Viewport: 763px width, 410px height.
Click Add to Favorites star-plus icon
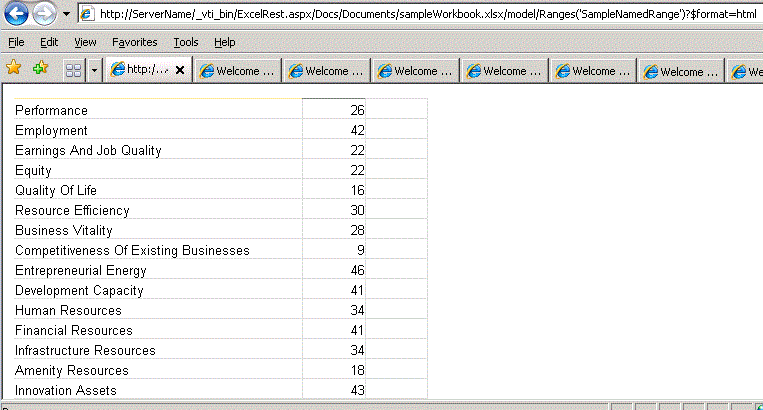(x=40, y=68)
